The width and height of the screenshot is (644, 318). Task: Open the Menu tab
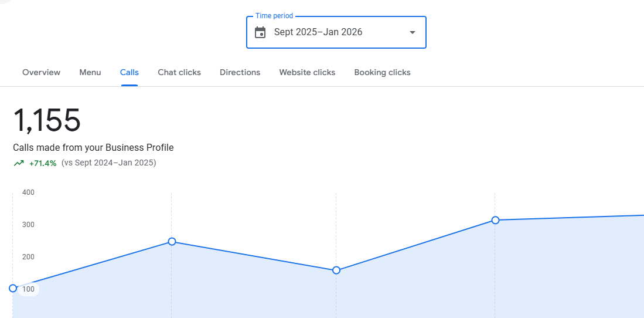(90, 72)
